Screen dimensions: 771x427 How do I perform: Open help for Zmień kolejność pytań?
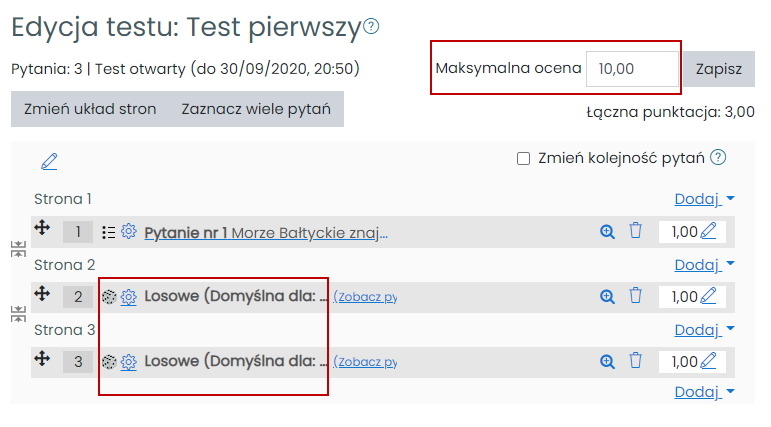[717, 157]
